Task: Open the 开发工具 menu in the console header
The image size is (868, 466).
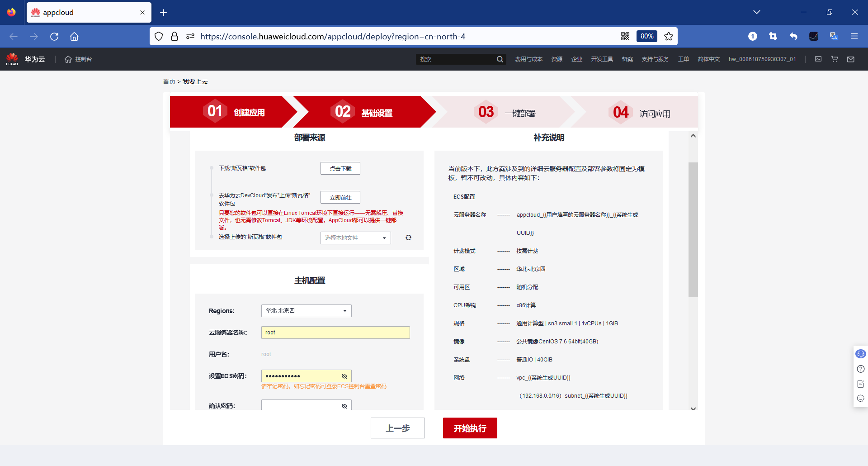Action: [602, 59]
